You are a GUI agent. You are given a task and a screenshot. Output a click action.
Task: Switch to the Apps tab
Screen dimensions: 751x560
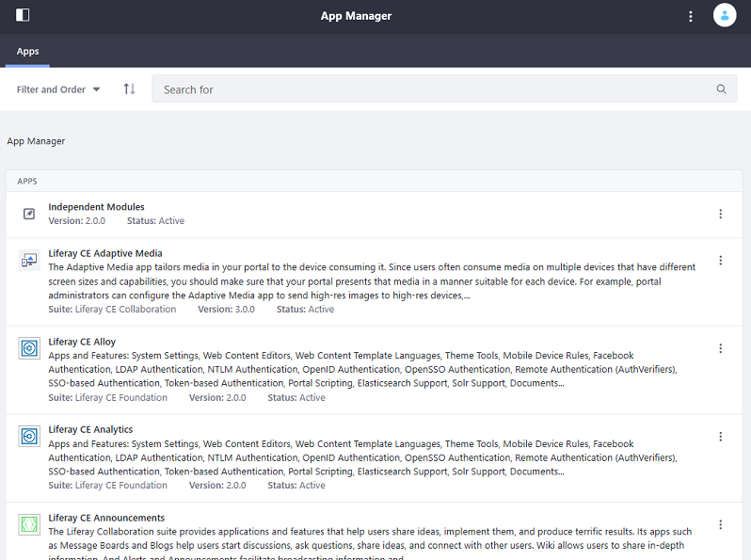coord(28,51)
